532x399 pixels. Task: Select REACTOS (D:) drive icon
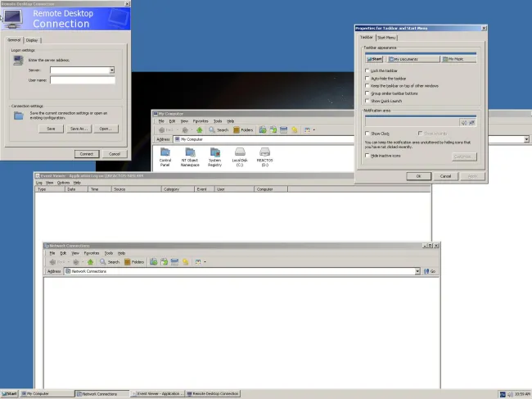[264, 156]
